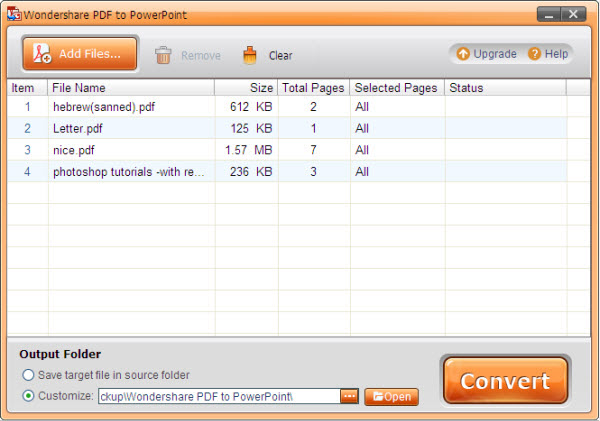Click the Add Files button

(80, 54)
